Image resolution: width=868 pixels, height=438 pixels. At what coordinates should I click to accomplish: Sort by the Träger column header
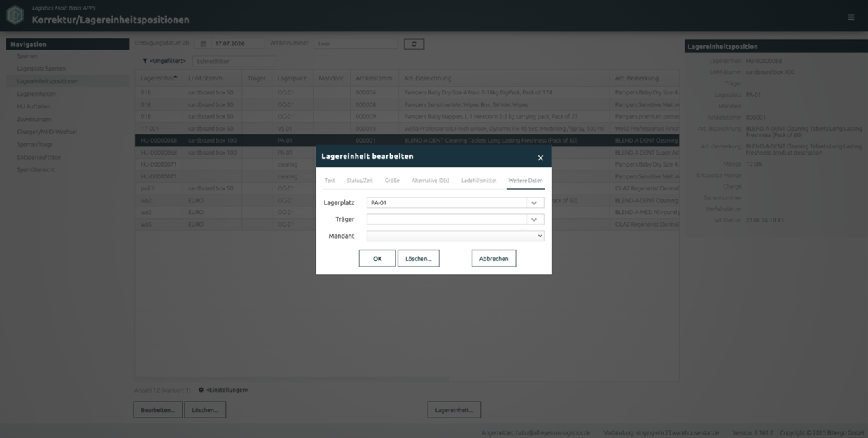[x=257, y=78]
